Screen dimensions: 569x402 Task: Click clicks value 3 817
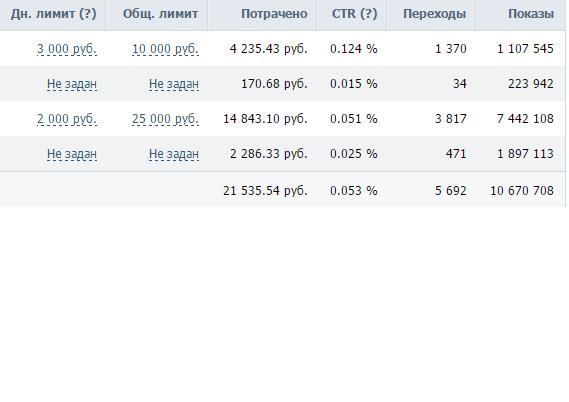coord(451,119)
